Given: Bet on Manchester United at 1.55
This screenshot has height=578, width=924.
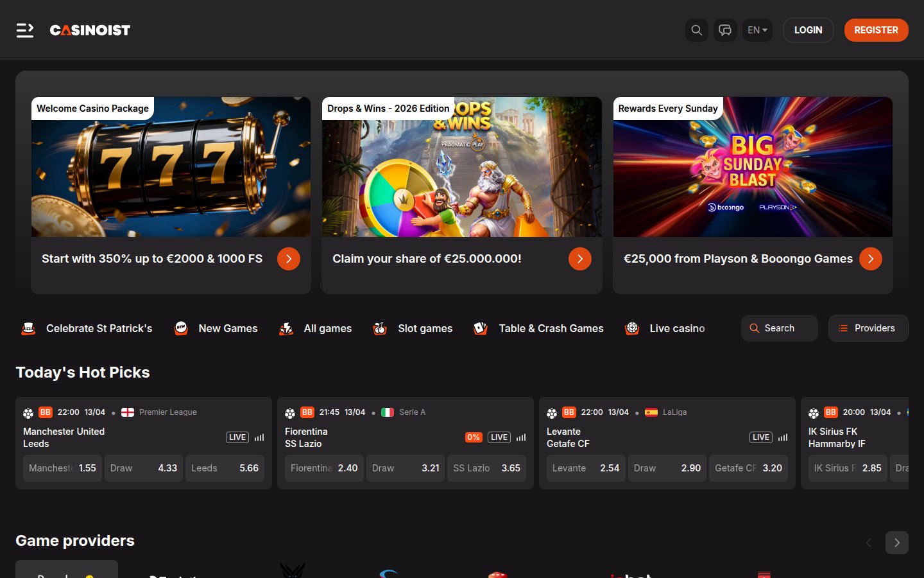Looking at the screenshot, I should [62, 468].
